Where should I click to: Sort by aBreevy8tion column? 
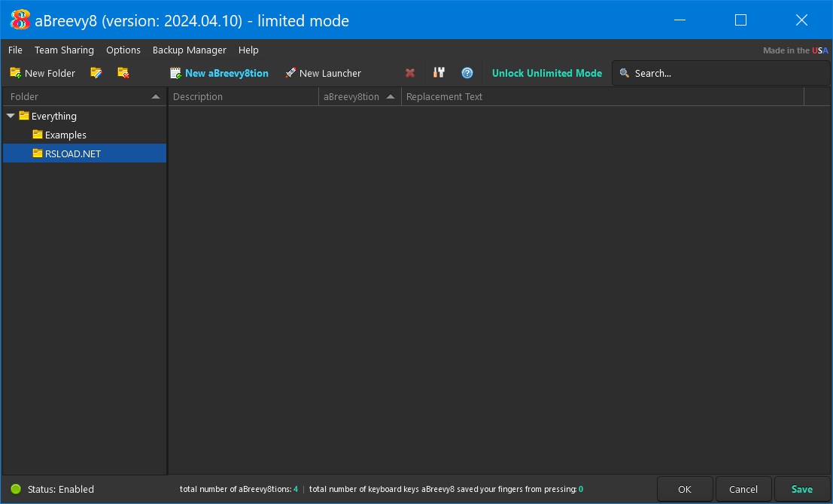360,96
